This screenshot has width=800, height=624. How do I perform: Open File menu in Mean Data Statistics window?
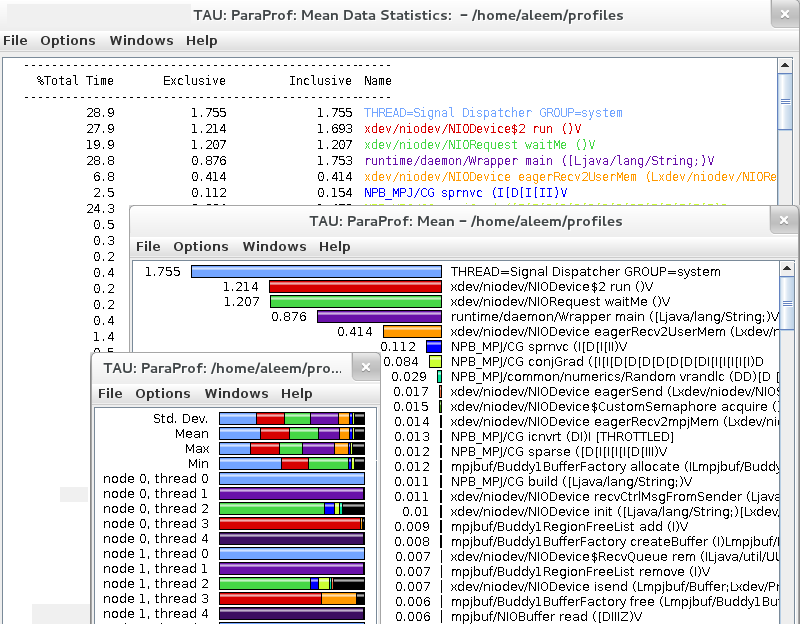coord(15,40)
